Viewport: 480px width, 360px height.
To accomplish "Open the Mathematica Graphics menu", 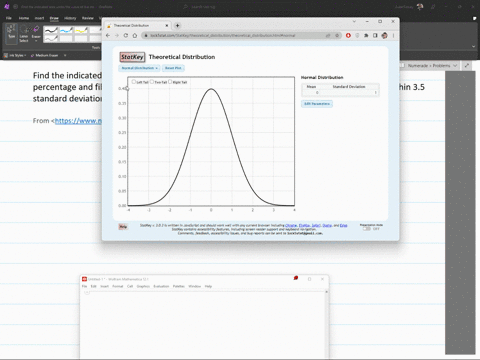I will pos(143,286).
